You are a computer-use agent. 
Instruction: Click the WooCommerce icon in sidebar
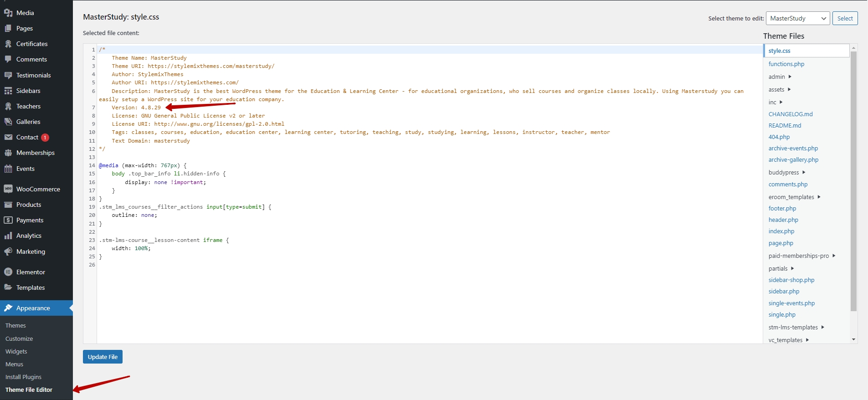pyautogui.click(x=8, y=189)
